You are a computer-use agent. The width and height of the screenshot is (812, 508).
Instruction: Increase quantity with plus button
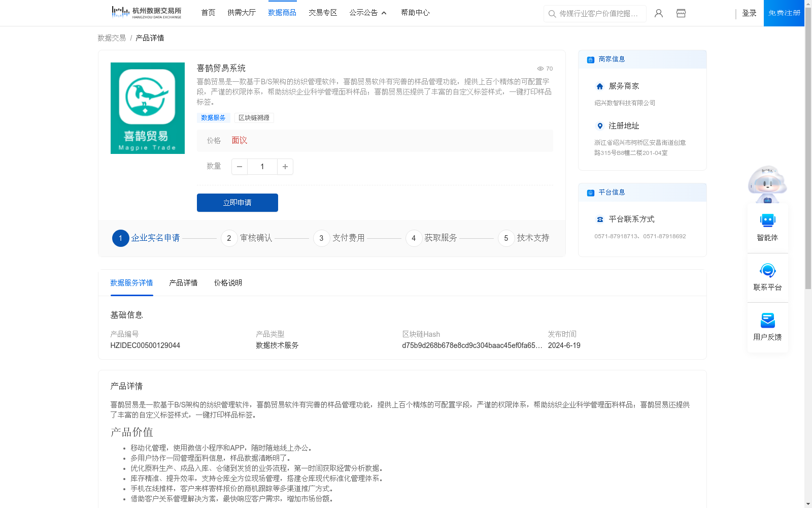[x=285, y=167]
